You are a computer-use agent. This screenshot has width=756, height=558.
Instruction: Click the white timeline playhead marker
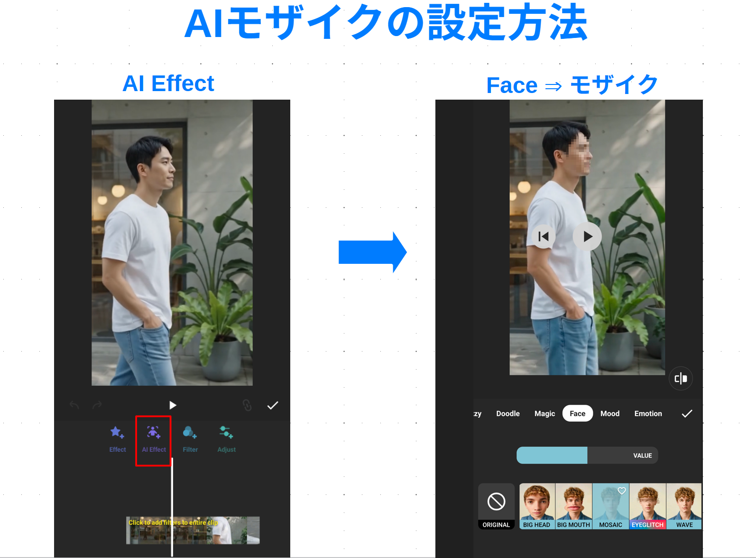[172, 507]
